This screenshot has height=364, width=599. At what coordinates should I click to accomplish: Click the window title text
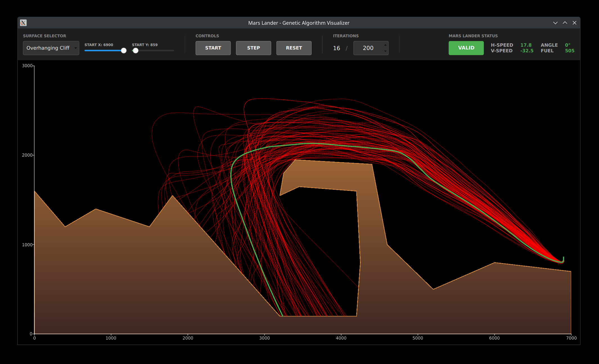tap(299, 23)
